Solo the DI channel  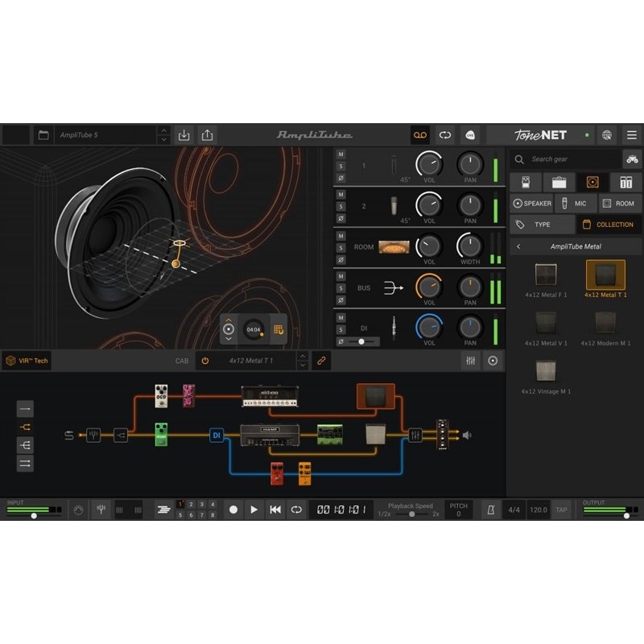click(x=341, y=329)
